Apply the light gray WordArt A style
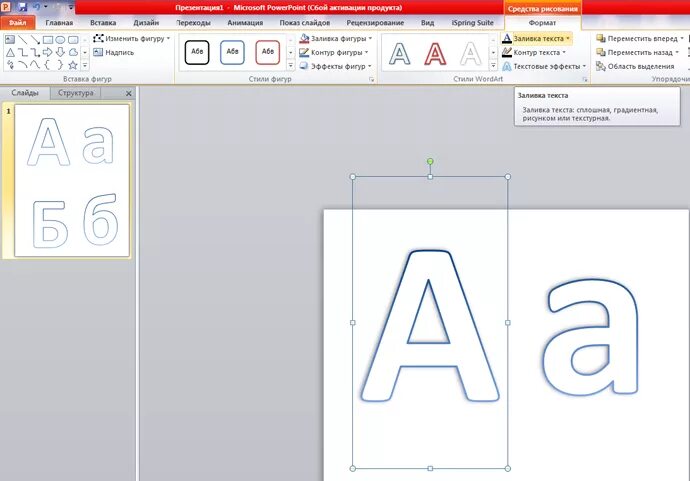Viewport: 690px width, 481px height. tap(470, 53)
